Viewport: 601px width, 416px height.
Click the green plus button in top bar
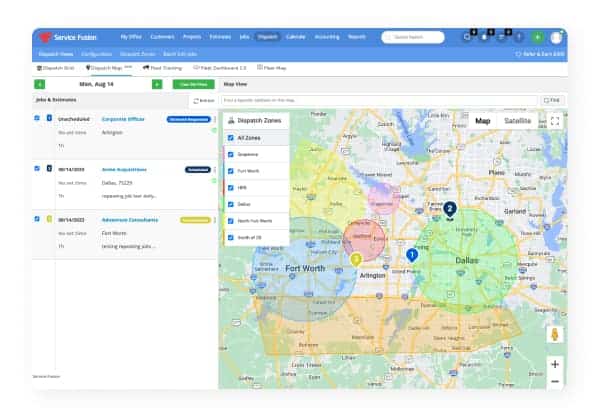coord(538,37)
